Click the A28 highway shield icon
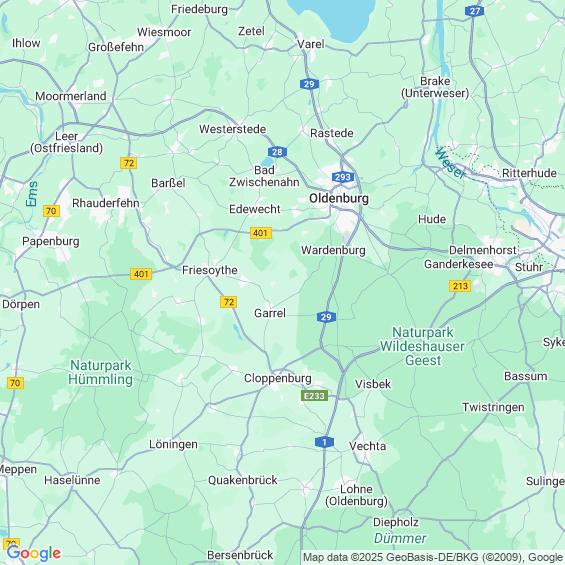565x565 pixels. pos(277,152)
